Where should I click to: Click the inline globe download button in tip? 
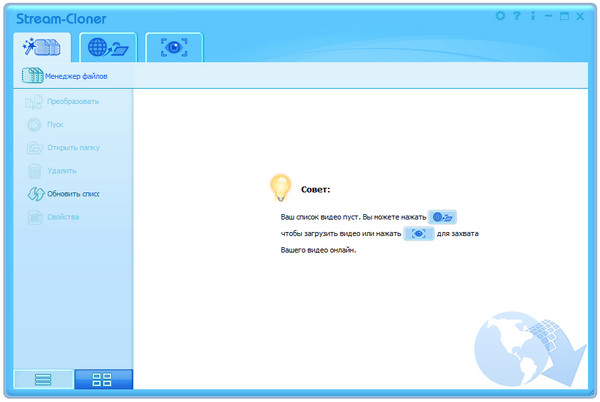point(442,217)
